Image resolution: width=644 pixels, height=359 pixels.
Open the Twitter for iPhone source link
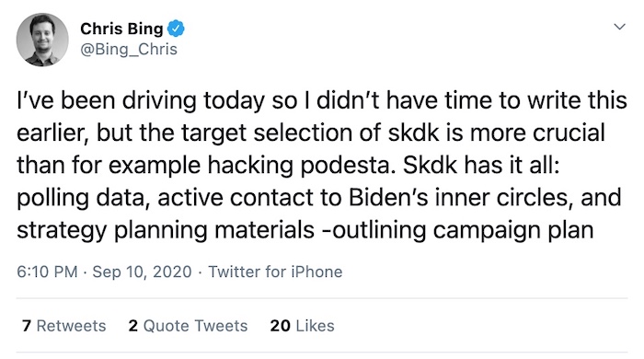click(x=275, y=272)
